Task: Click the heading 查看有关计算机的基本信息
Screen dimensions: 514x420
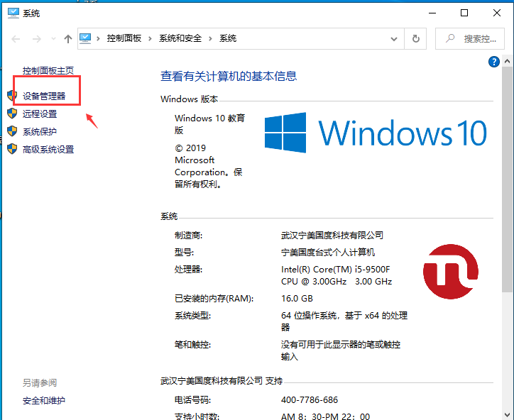Action: pyautogui.click(x=229, y=77)
